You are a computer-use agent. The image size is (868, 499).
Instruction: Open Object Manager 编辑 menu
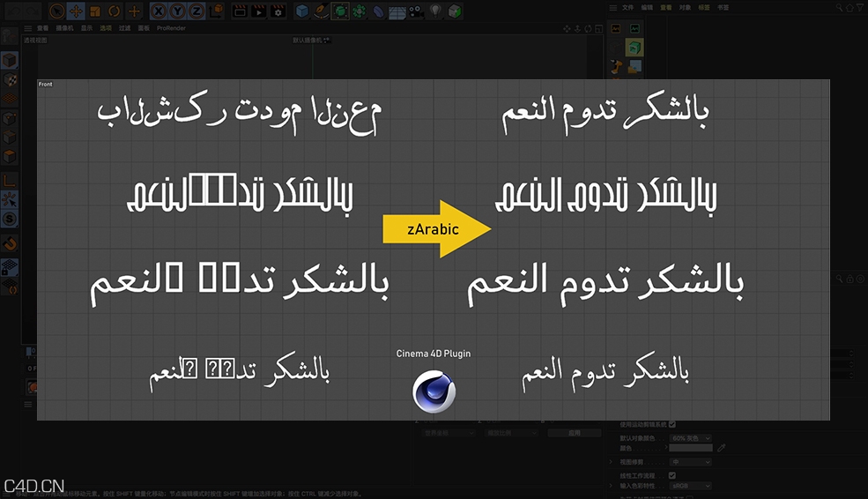pyautogui.click(x=647, y=8)
